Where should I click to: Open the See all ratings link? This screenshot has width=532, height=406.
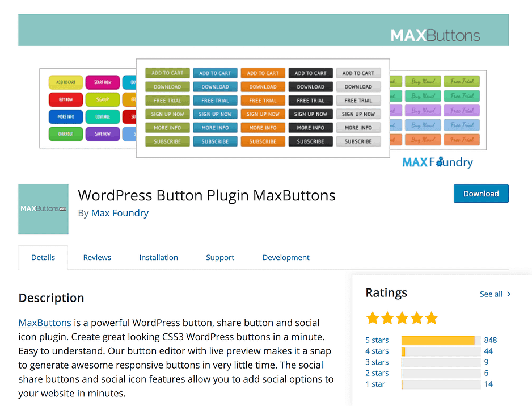pos(491,294)
